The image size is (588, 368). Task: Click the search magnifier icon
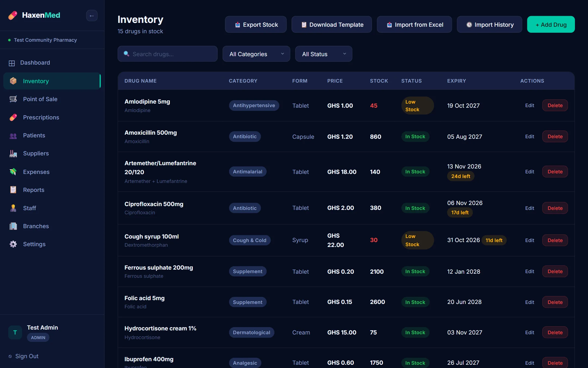click(126, 54)
